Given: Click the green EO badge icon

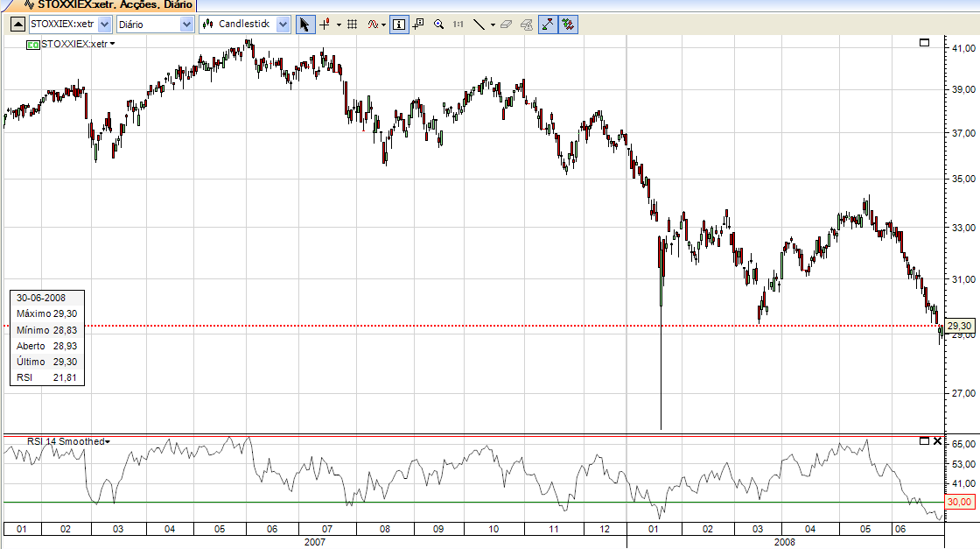Looking at the screenshot, I should tap(33, 45).
